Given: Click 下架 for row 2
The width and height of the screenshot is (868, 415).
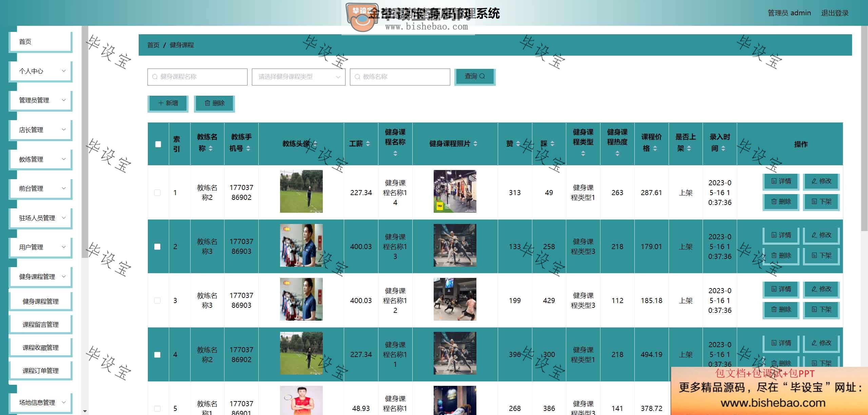Looking at the screenshot, I should point(821,256).
